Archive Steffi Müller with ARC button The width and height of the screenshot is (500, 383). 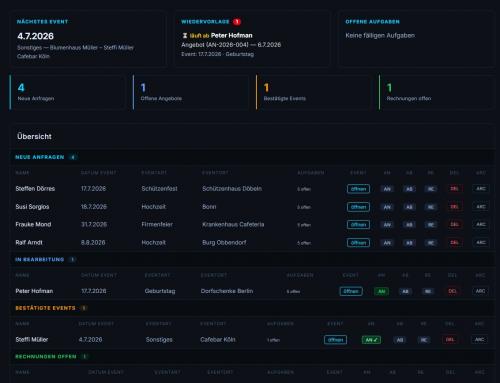click(x=479, y=339)
